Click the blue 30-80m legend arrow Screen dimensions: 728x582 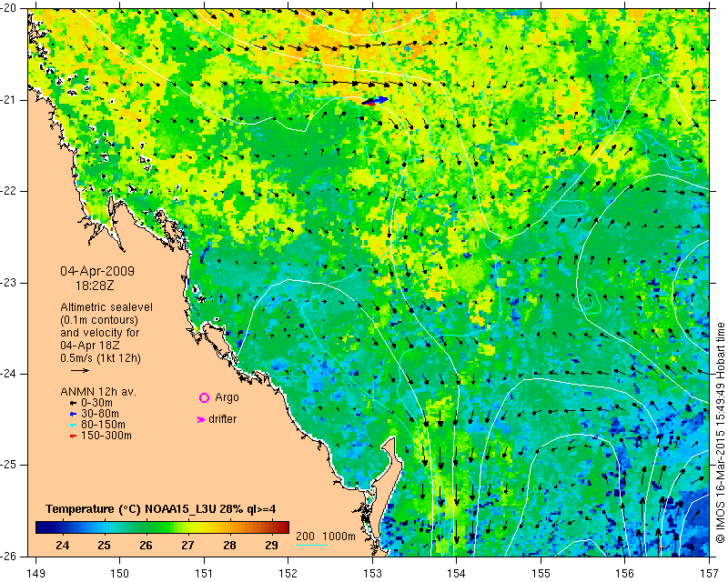[73, 414]
